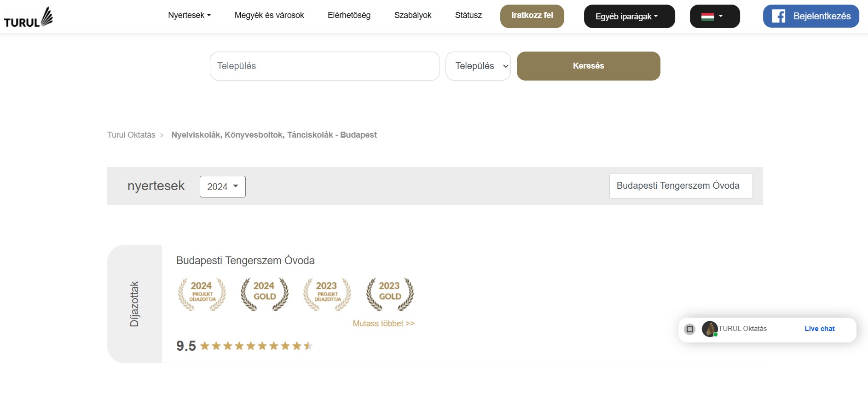Click the nyertesek heading text
Screen dimensions: 868x400
(x=156, y=186)
